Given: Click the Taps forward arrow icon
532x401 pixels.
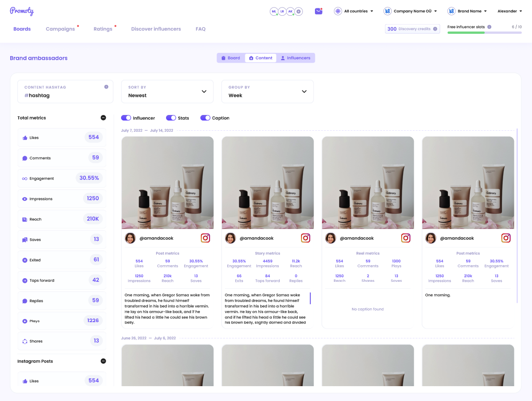Looking at the screenshot, I should [25, 280].
